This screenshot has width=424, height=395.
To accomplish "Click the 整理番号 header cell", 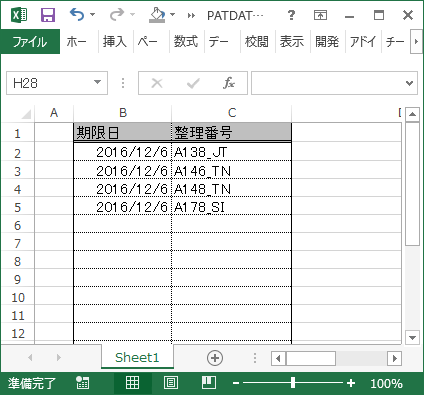I will tap(232, 133).
